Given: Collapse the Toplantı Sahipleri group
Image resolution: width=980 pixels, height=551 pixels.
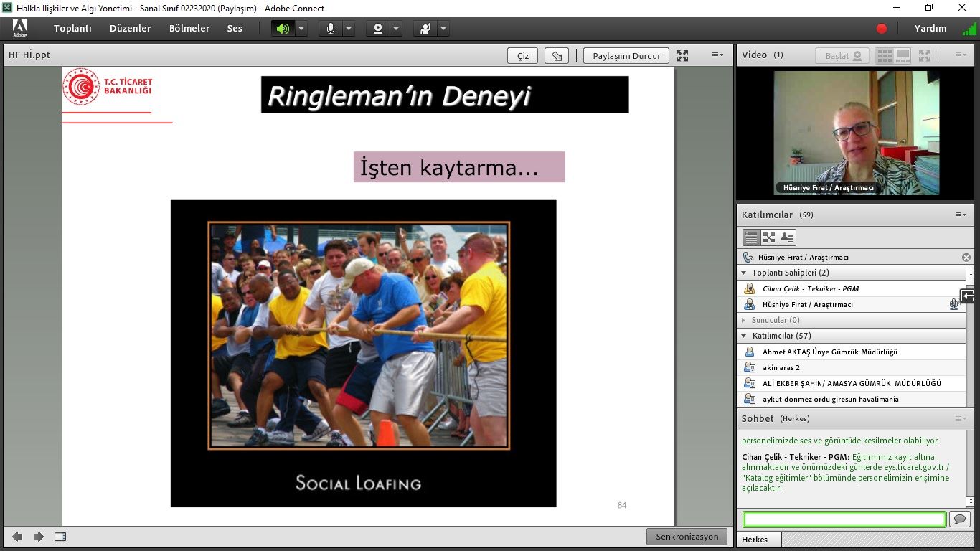Looking at the screenshot, I should 744,273.
